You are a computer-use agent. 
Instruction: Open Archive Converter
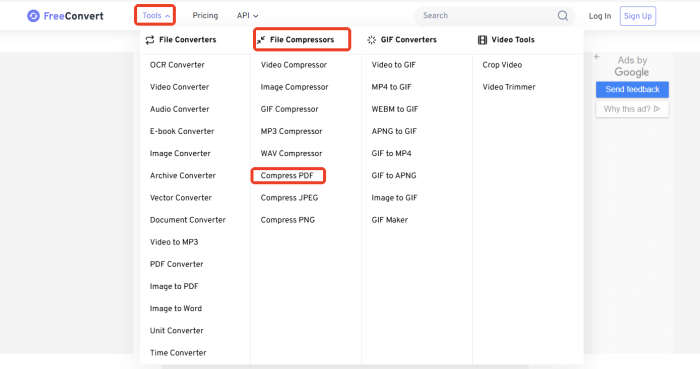[x=183, y=175]
